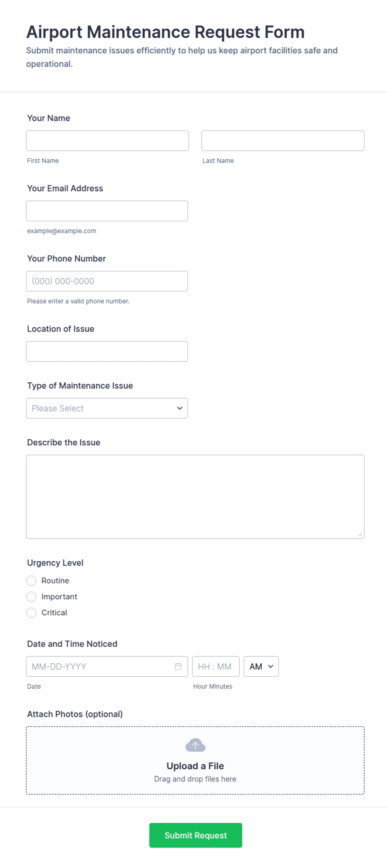
Task: Open the AM/PM selector
Action: pos(261,666)
